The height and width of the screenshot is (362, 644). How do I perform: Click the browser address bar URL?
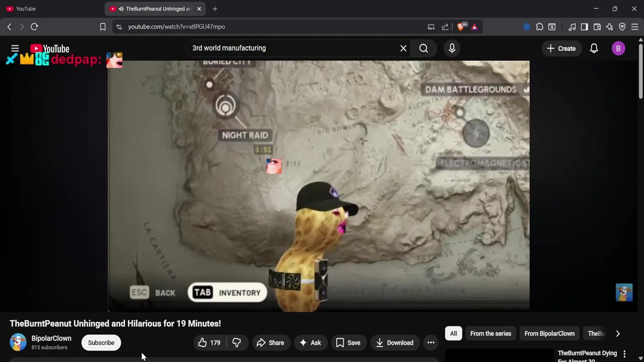pyautogui.click(x=176, y=27)
